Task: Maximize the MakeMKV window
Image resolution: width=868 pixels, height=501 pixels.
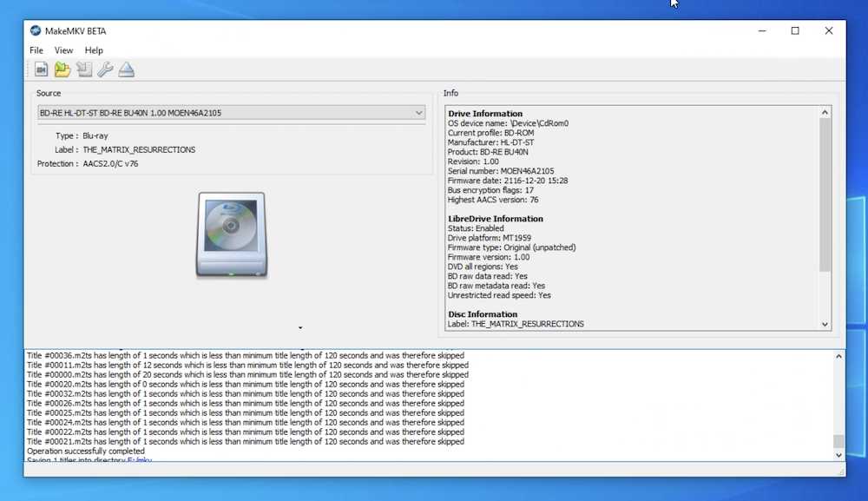Action: (795, 31)
